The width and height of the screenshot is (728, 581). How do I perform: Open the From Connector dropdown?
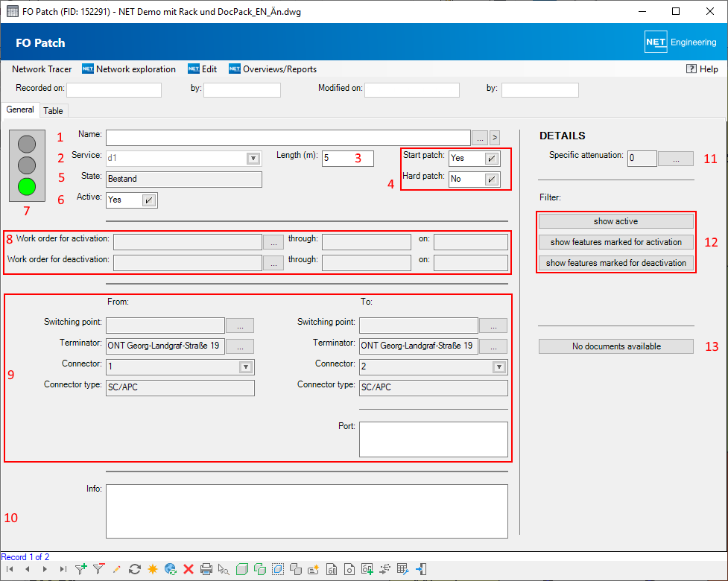246,367
